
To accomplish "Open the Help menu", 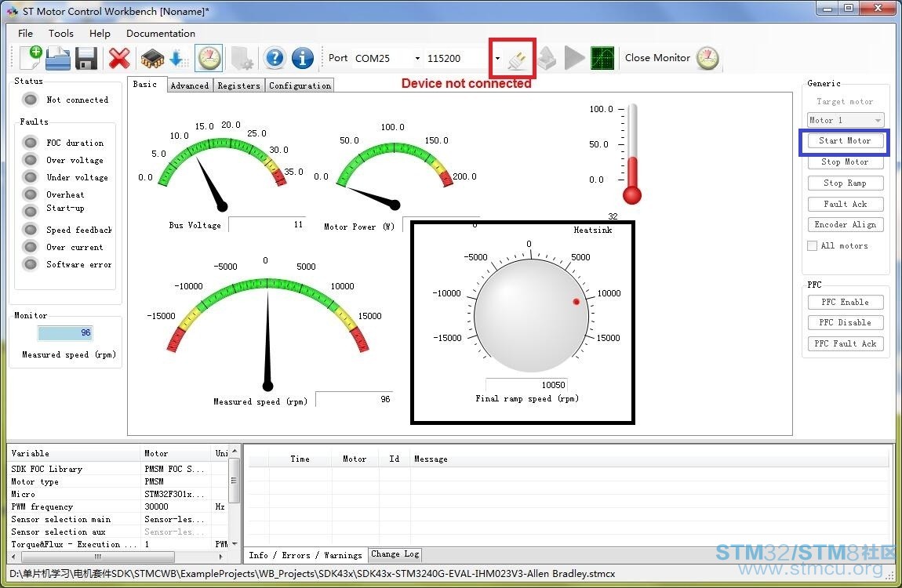I will coord(100,34).
